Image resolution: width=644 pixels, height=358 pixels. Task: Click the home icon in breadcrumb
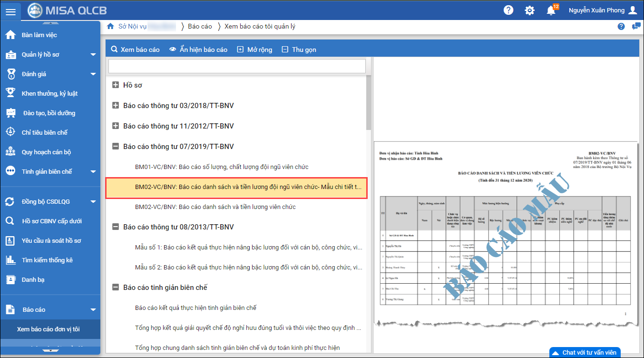pyautogui.click(x=110, y=26)
